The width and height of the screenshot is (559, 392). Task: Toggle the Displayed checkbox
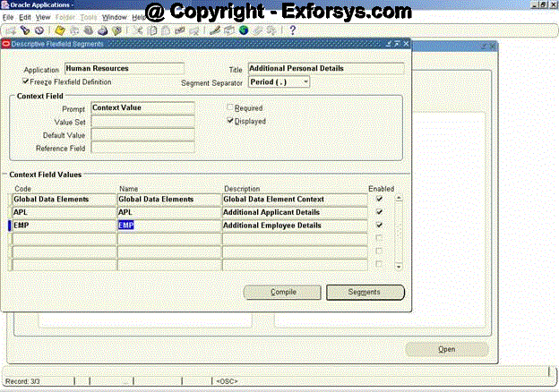click(x=230, y=121)
